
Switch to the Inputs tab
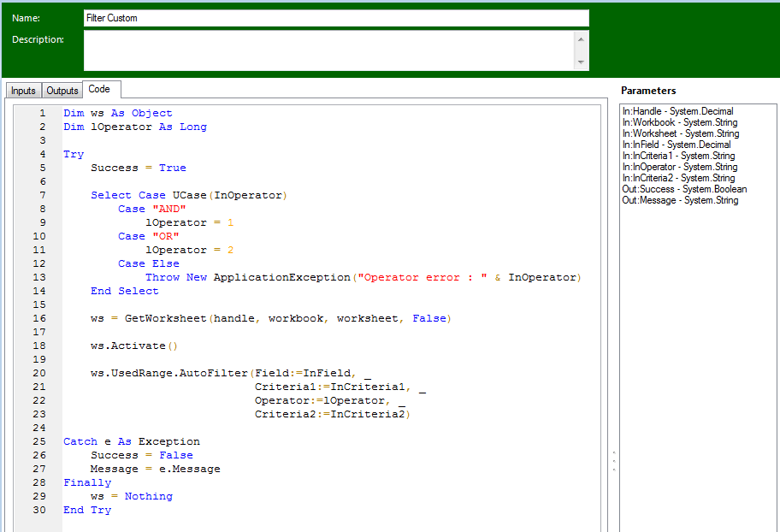click(23, 91)
